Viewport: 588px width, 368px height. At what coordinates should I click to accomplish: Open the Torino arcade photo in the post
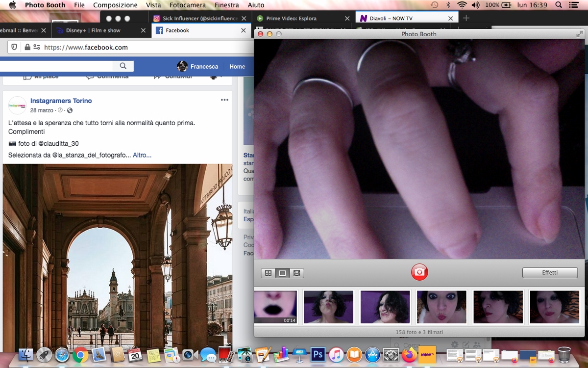click(x=118, y=258)
